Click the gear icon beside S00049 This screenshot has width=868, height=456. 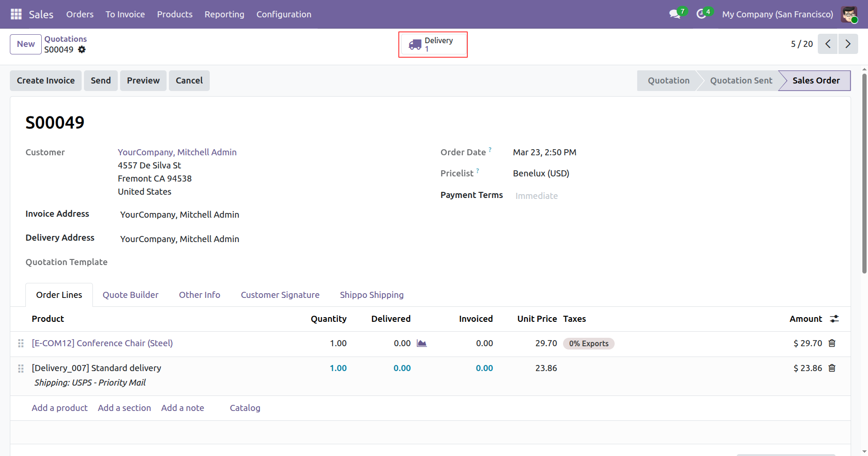82,50
